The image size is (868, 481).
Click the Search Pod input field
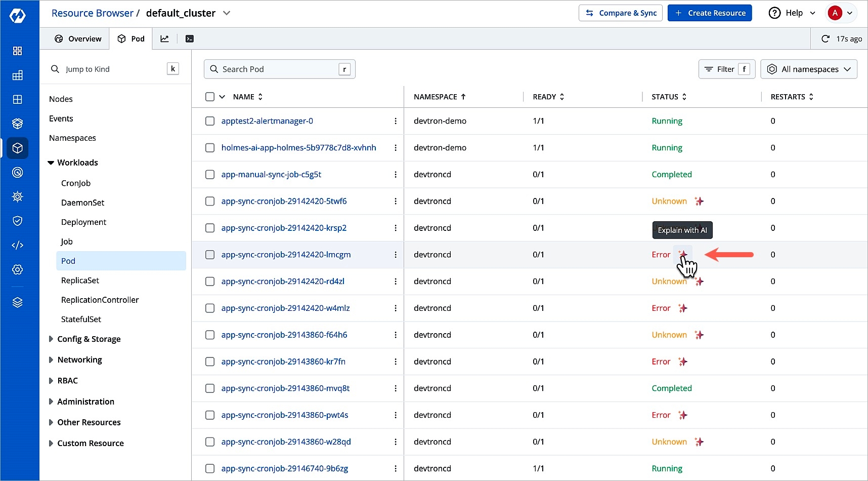tap(278, 69)
